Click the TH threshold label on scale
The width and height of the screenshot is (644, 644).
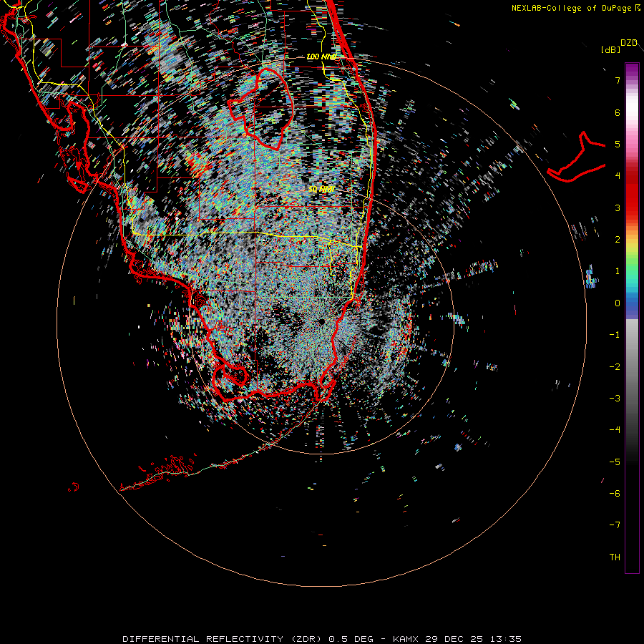click(x=615, y=557)
